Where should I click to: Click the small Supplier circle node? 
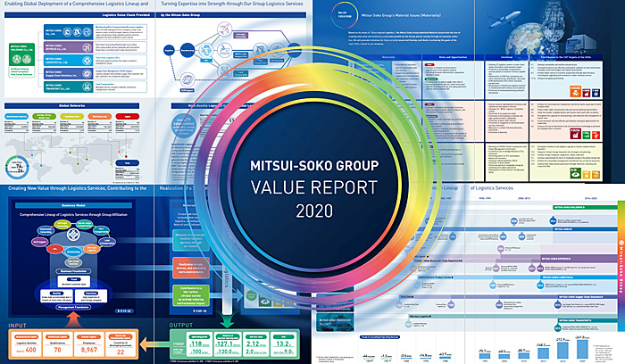(x=169, y=50)
